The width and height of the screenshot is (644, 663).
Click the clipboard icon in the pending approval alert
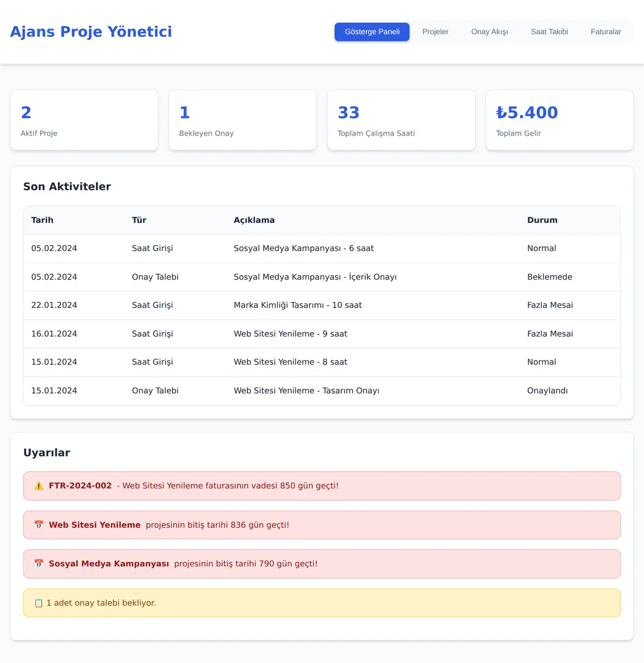[39, 603]
